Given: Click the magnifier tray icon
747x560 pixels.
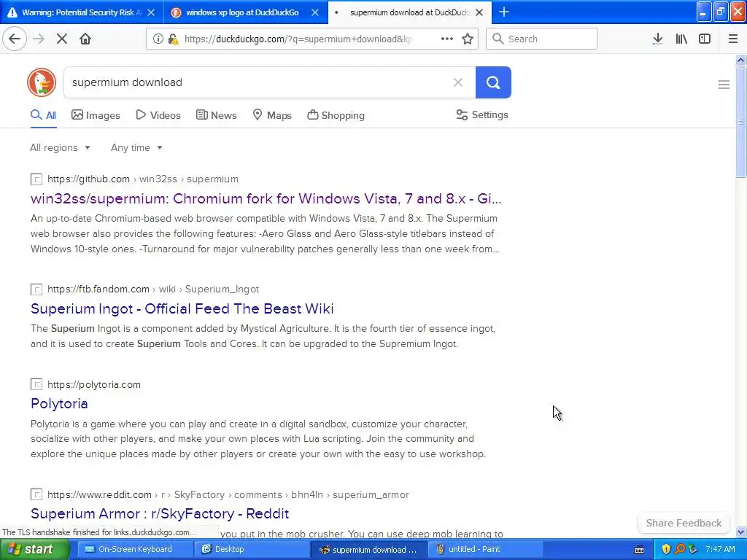Looking at the screenshot, I should [x=680, y=549].
